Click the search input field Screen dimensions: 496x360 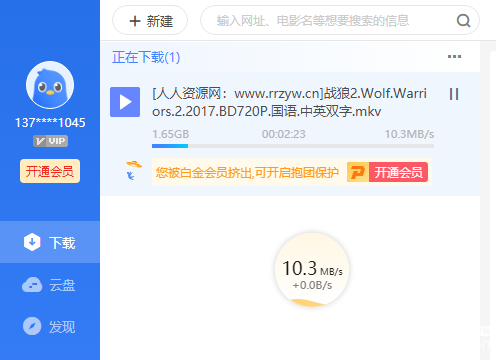pos(340,21)
